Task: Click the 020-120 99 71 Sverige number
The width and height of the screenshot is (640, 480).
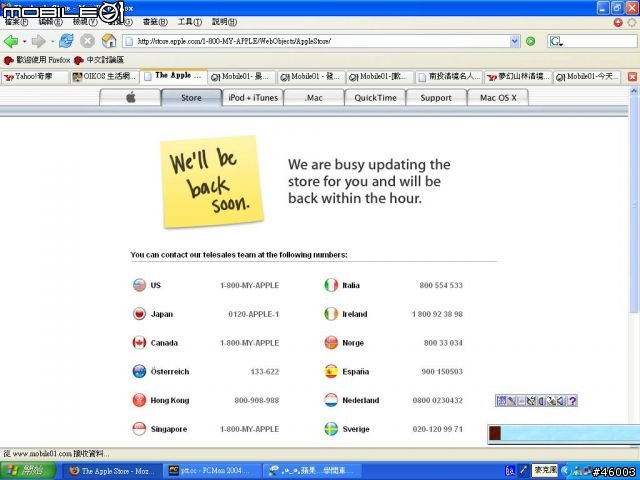Action: pyautogui.click(x=438, y=429)
